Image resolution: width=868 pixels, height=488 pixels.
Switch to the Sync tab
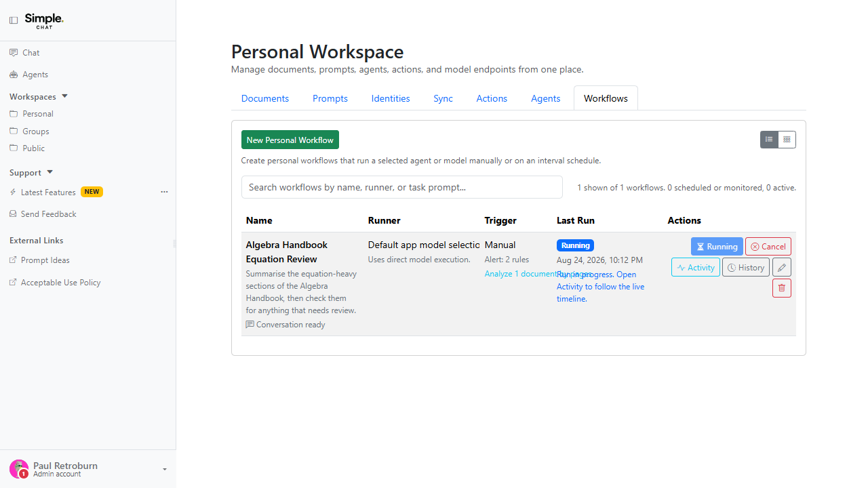coord(443,98)
